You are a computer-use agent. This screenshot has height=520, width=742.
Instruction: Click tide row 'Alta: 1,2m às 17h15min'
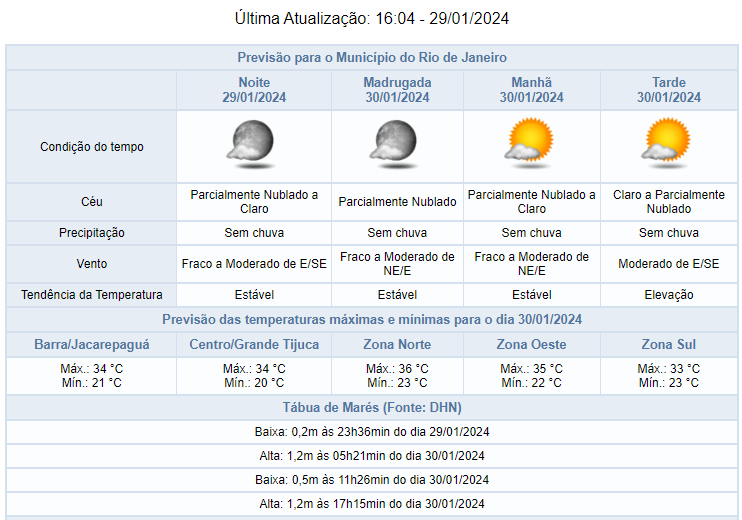point(372,504)
